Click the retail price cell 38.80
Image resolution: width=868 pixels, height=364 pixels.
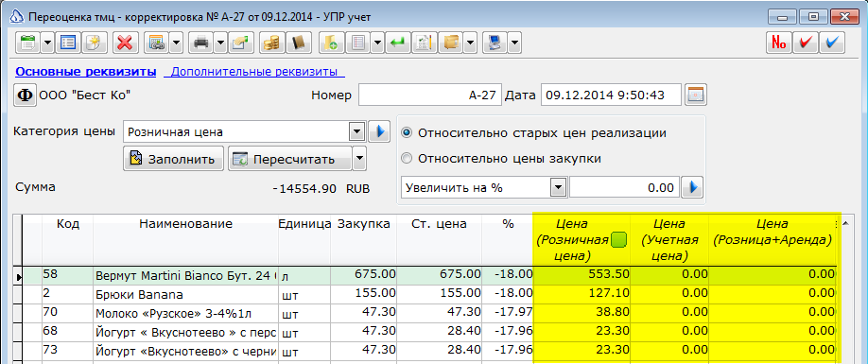coord(581,313)
